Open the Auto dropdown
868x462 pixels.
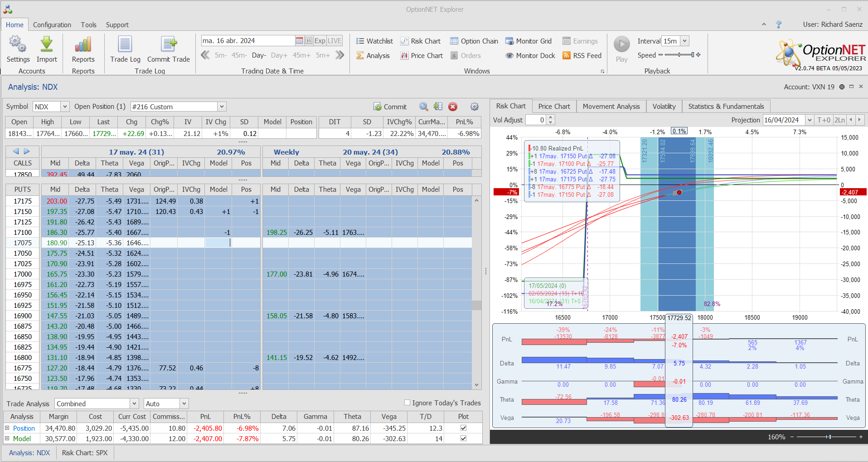(x=184, y=404)
